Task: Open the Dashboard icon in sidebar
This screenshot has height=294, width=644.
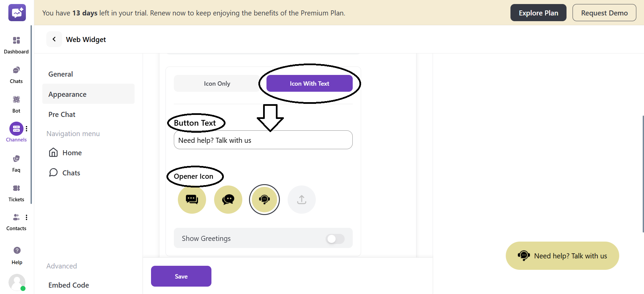Action: [x=16, y=41]
